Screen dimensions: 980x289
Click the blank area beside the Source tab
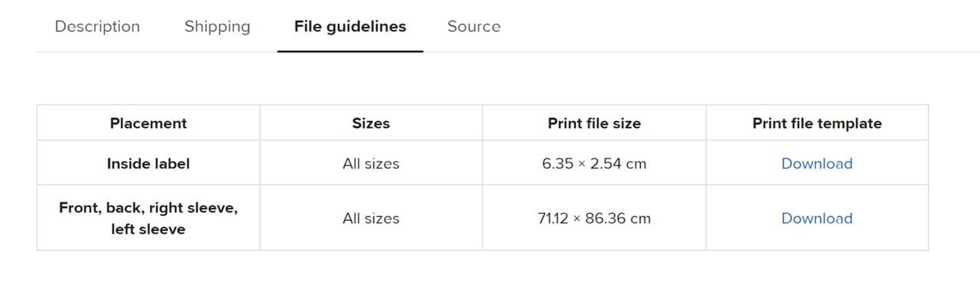pyautogui.click(x=735, y=27)
